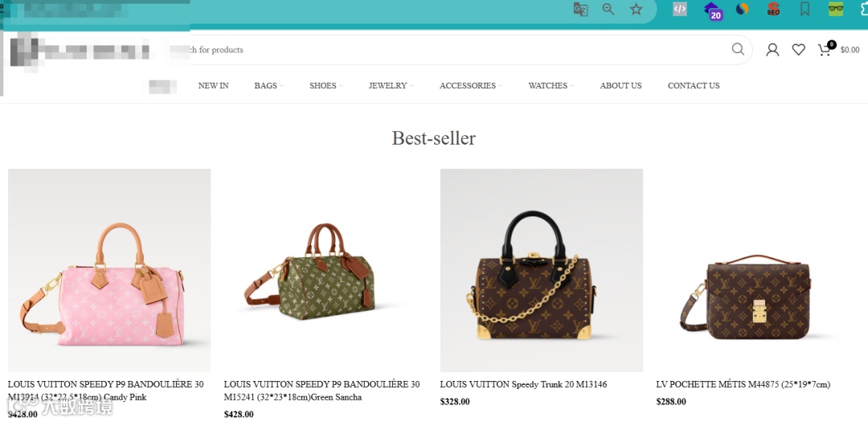Open the CONTACT US page
The width and height of the screenshot is (868, 422).
(694, 85)
